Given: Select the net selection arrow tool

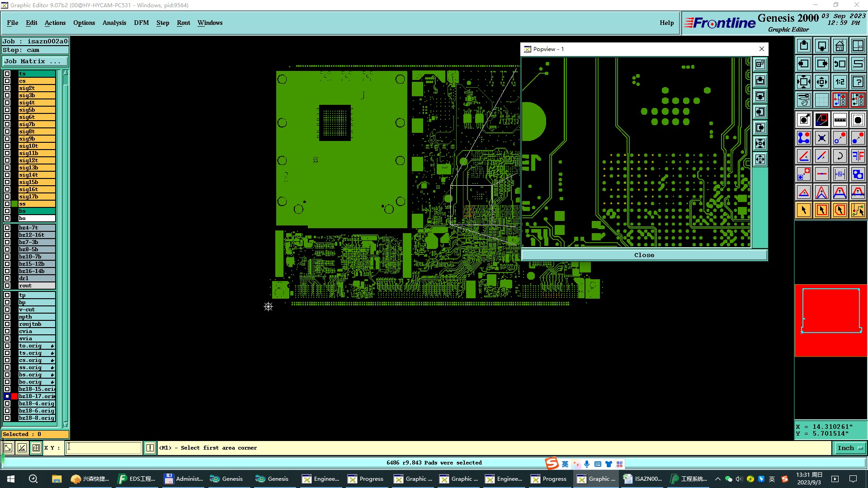Looking at the screenshot, I should pyautogui.click(x=858, y=210).
